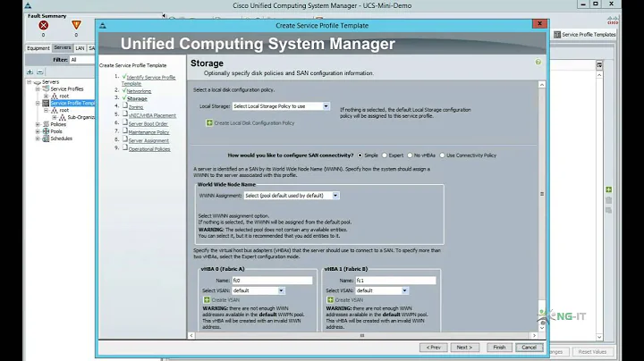644x361 pixels.
Task: Click the Finish button
Action: (x=499, y=348)
